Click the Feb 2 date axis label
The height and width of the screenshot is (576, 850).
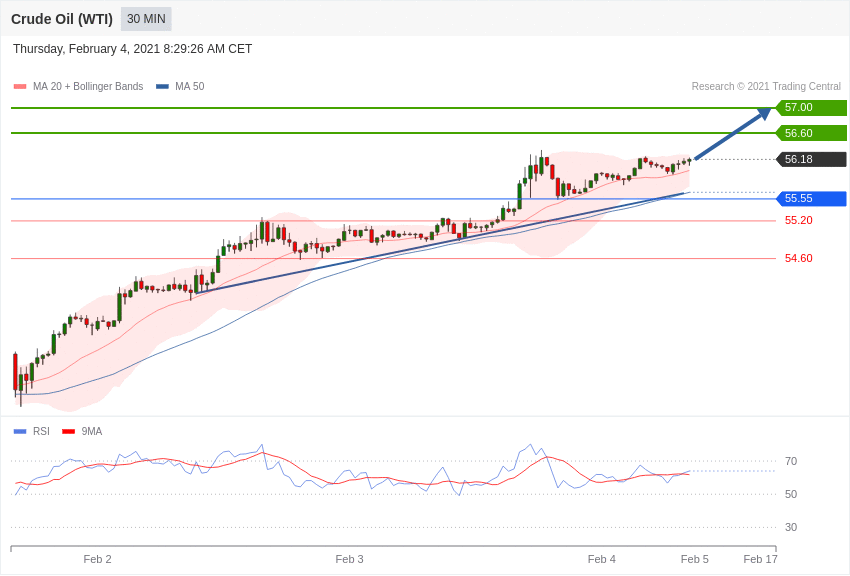click(x=98, y=560)
